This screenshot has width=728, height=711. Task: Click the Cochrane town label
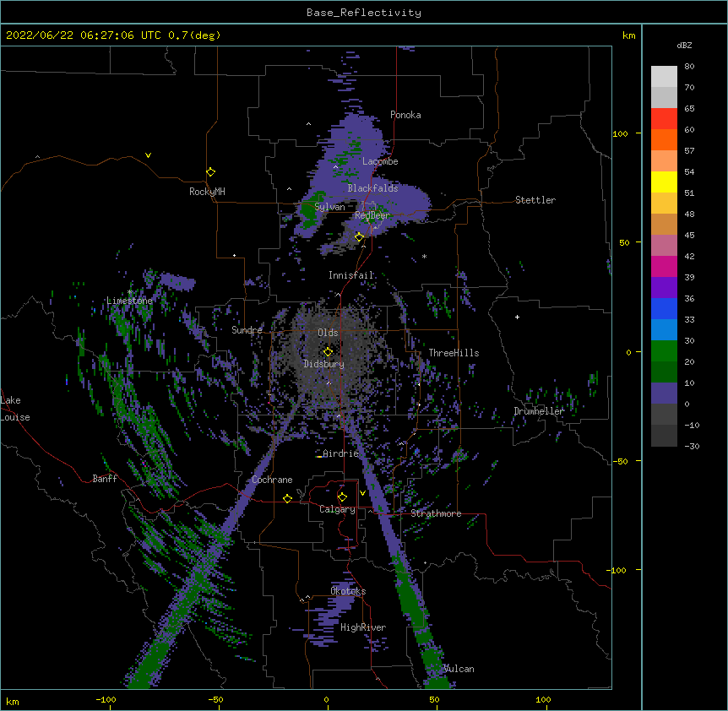272,480
